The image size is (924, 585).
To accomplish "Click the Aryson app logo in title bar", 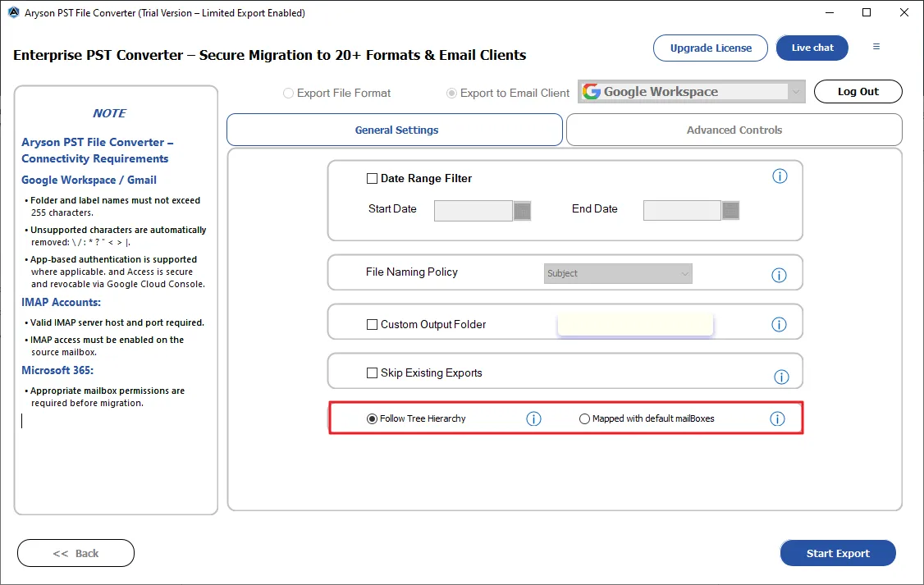I will click(x=14, y=12).
